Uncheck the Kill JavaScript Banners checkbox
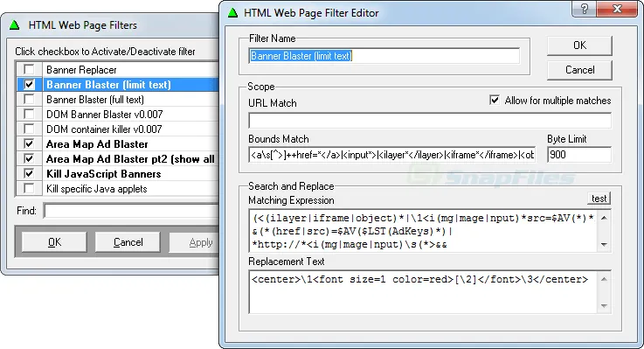 click(x=29, y=173)
